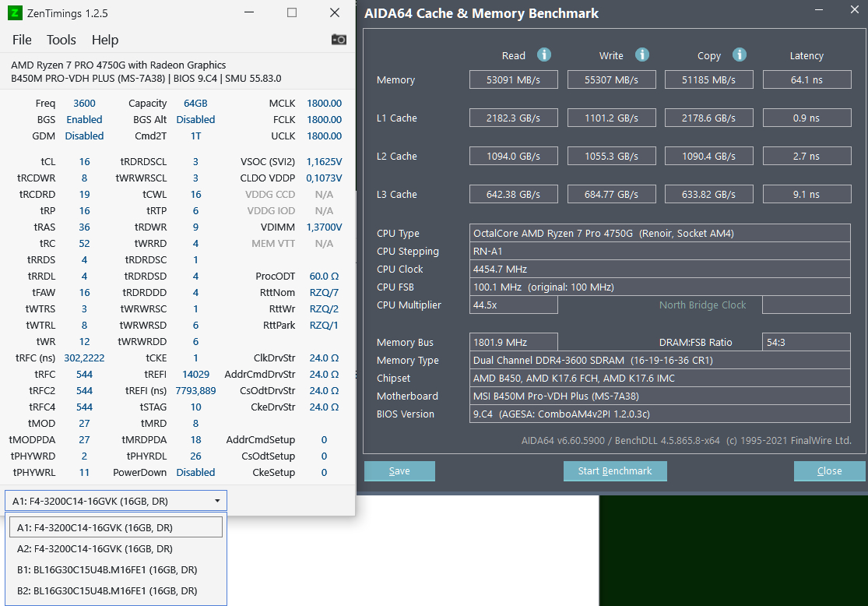Click CPU Clock value 4454.7 MHz
The image size is (868, 606).
[660, 270]
